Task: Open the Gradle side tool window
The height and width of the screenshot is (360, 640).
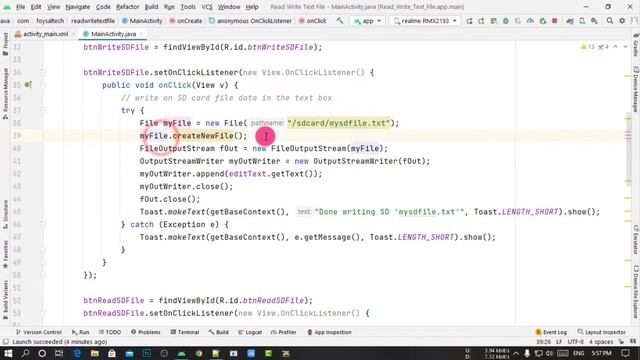Action: (x=636, y=45)
